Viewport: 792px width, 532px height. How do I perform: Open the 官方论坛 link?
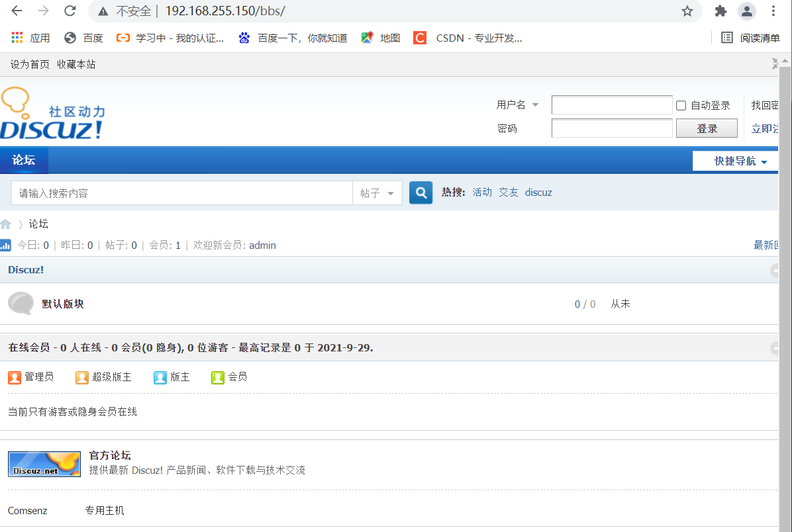pos(110,455)
